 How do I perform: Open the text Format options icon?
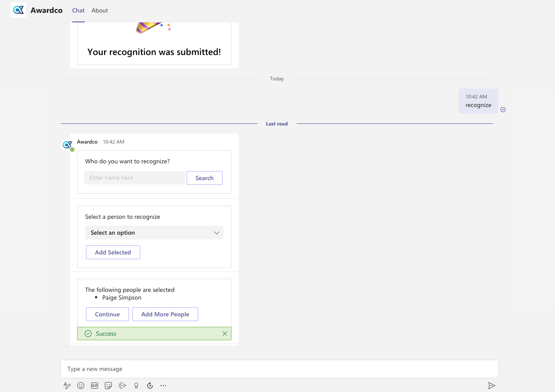point(67,386)
